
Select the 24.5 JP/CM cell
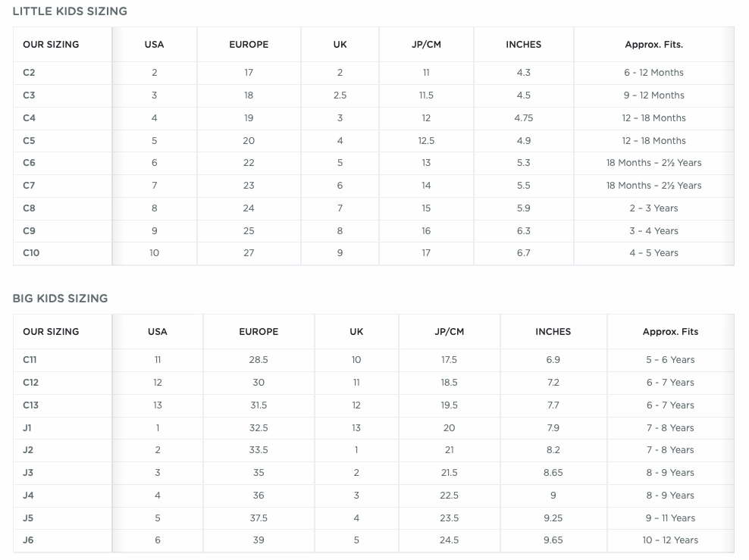coord(449,540)
